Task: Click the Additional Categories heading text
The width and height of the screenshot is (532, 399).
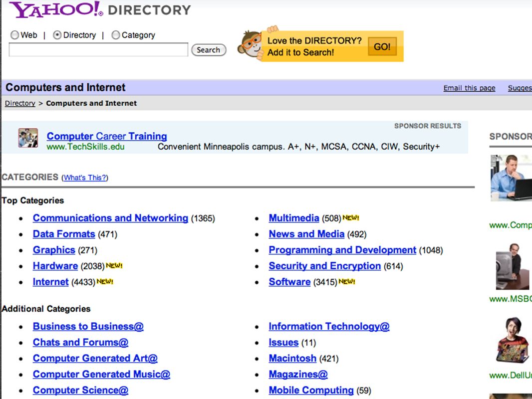Action: (46, 309)
